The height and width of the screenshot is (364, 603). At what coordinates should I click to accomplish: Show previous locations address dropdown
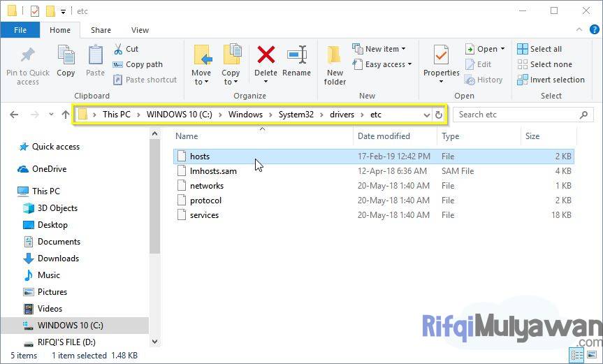pyautogui.click(x=426, y=115)
